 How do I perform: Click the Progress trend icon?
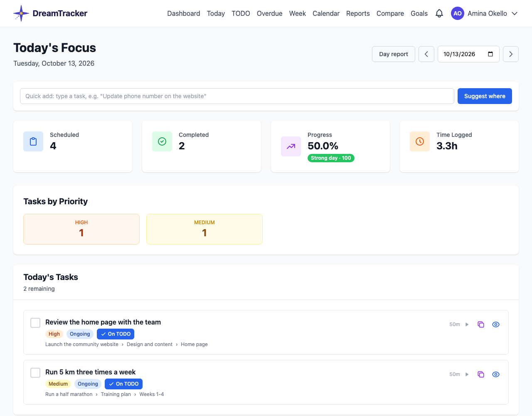291,146
